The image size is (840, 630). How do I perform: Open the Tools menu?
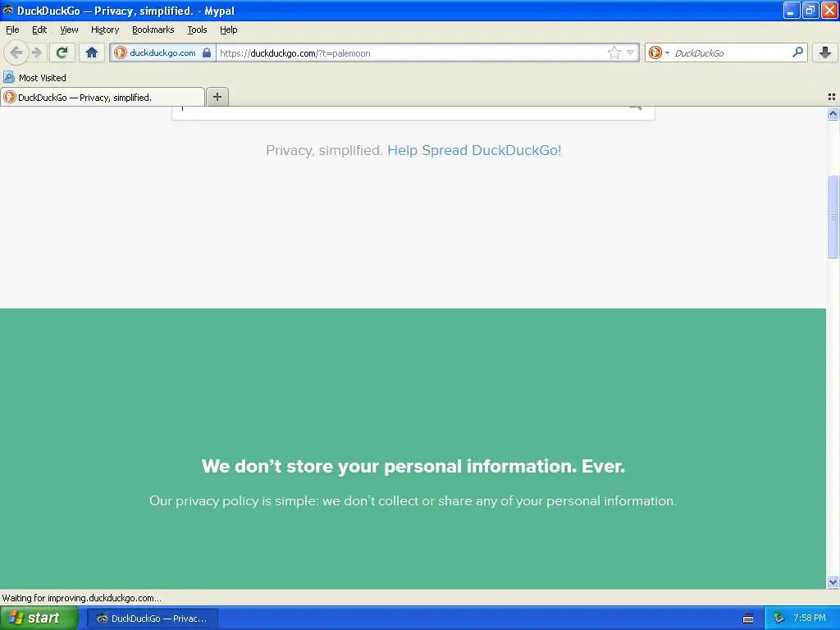[x=197, y=30]
